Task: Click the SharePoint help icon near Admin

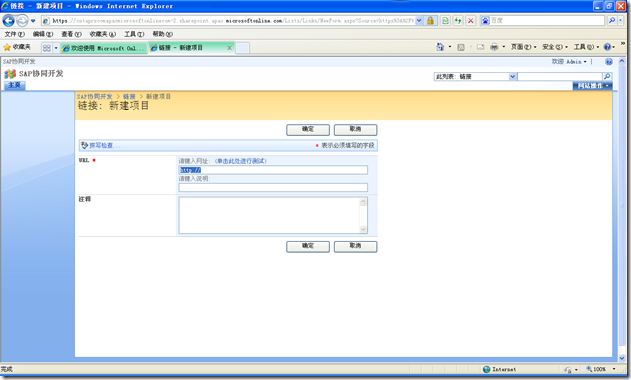Action: pos(608,62)
